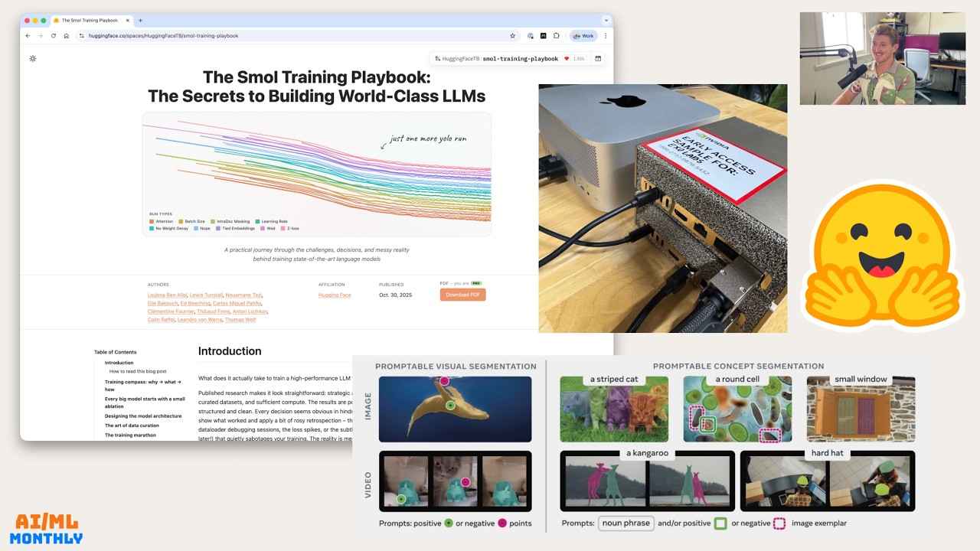Select the Attention run type swatch
The width and height of the screenshot is (980, 551).
(x=152, y=221)
